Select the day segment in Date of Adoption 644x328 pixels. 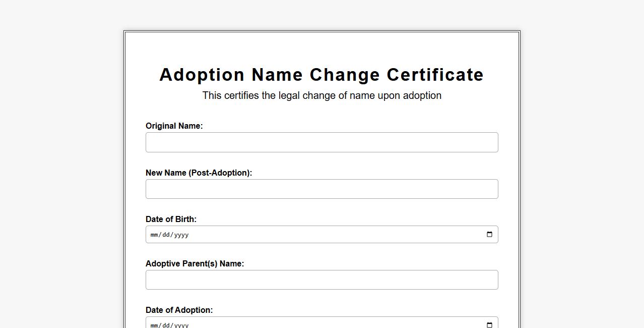[166, 325]
